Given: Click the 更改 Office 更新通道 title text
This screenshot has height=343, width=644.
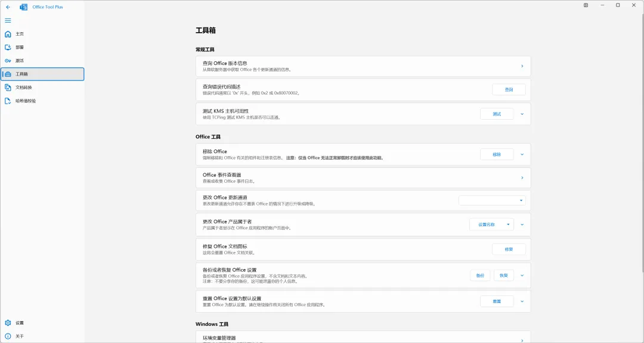Looking at the screenshot, I should click(225, 198).
